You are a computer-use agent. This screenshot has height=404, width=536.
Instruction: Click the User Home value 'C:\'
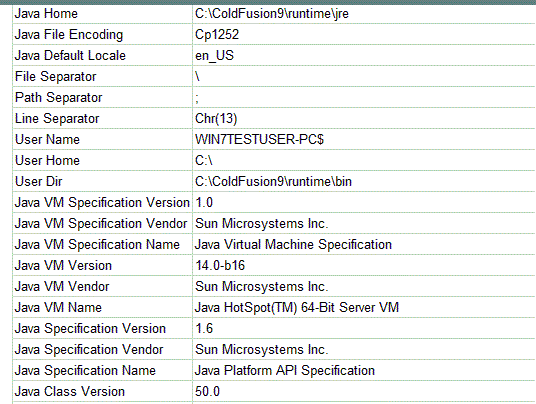(x=204, y=160)
